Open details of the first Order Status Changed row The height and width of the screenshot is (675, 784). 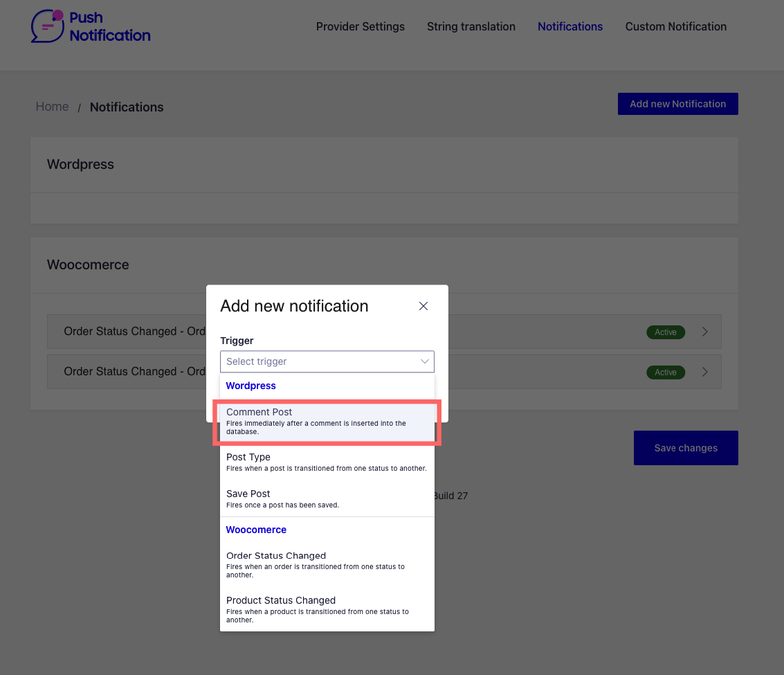coord(705,332)
